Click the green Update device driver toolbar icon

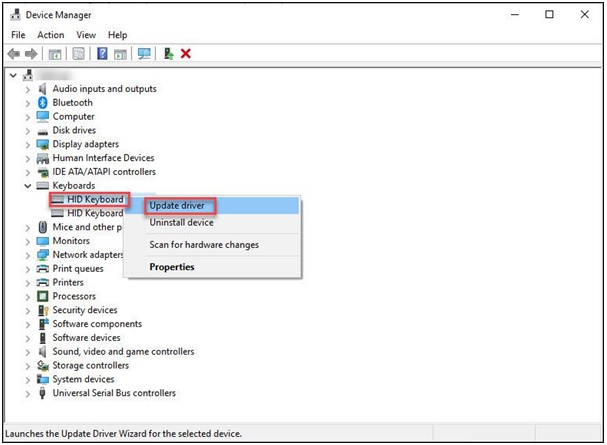[168, 54]
